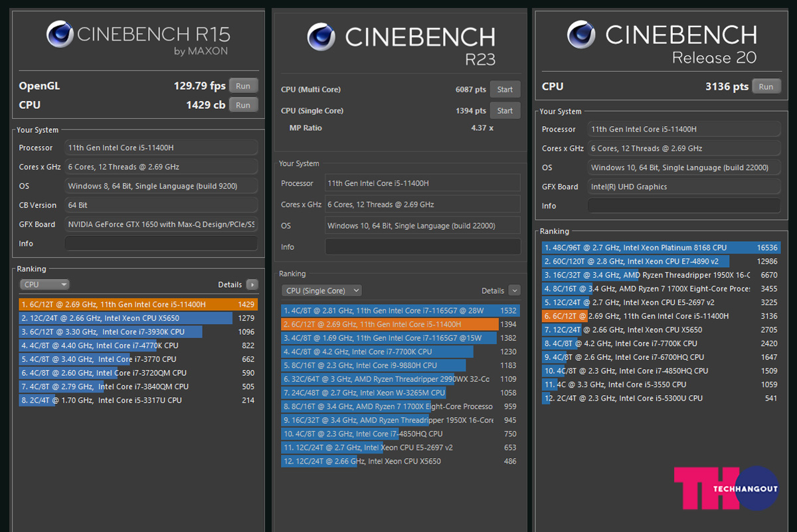The width and height of the screenshot is (797, 532).
Task: Select the Core i5-3550 ranking row
Action: [x=662, y=385]
